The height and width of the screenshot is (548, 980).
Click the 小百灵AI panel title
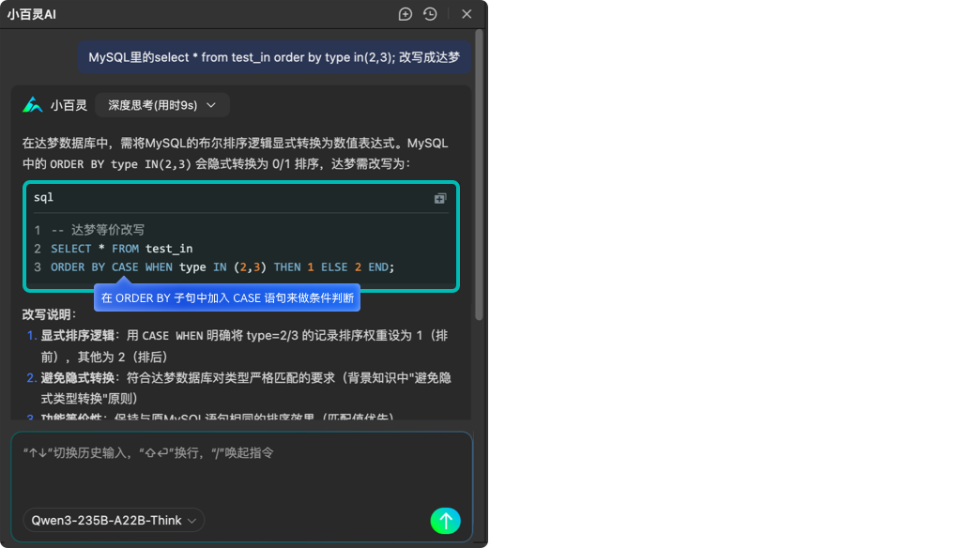point(32,14)
